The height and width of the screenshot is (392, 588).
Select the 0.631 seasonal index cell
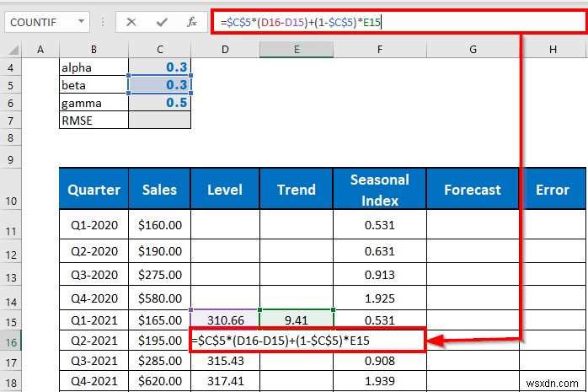[x=379, y=250]
